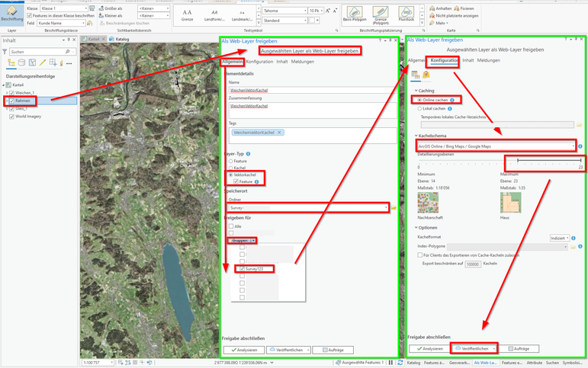The height and width of the screenshot is (368, 588).
Task: Select the Lokal cachen radio button
Action: [419, 109]
